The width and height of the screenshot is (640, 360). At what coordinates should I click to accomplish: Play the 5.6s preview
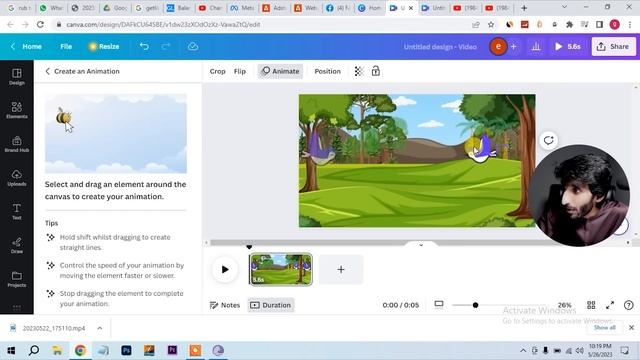click(567, 47)
